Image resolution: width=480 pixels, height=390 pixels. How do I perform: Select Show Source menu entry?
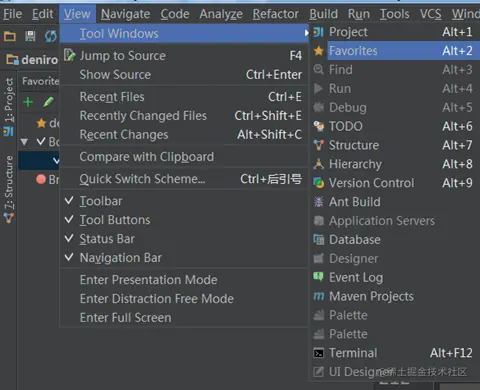click(x=184, y=75)
